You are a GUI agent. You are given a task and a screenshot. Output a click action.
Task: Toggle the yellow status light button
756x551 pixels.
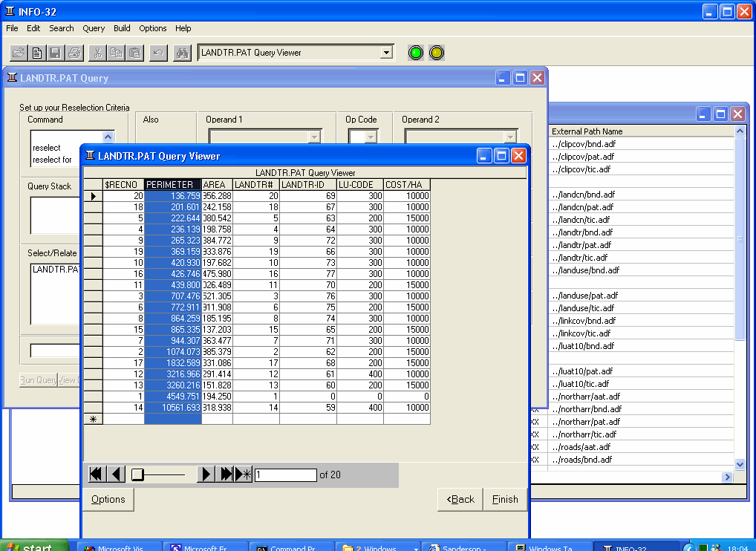coord(437,53)
